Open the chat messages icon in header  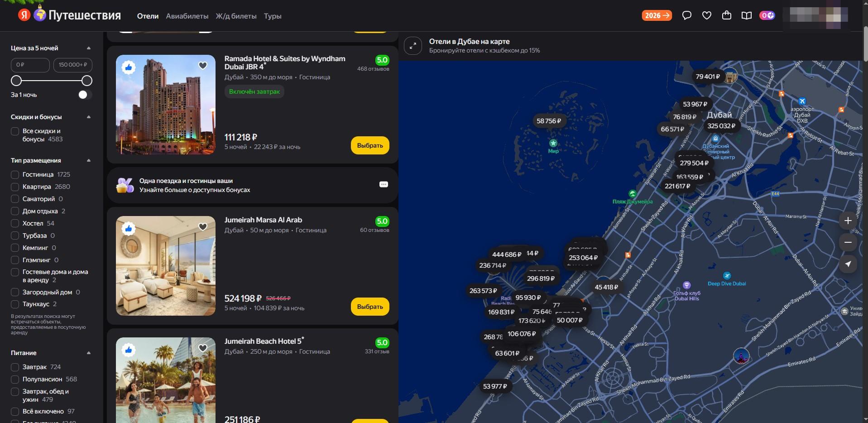click(x=686, y=16)
